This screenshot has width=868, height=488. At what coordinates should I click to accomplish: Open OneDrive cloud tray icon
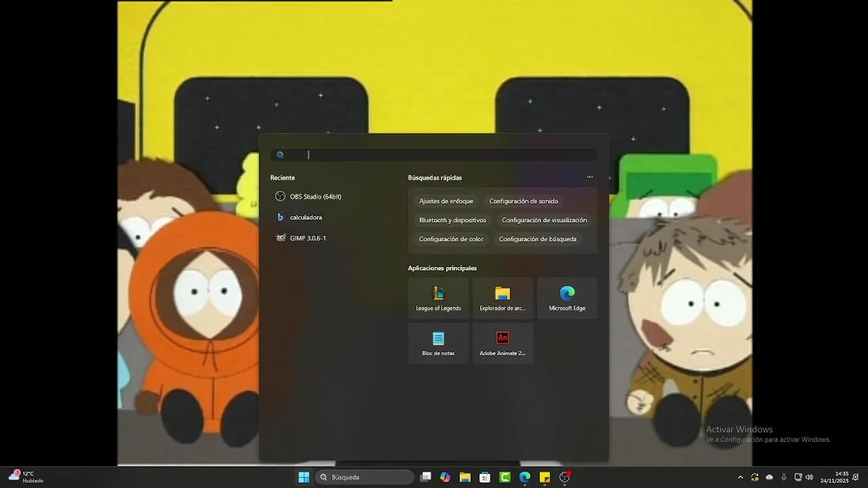[769, 477]
